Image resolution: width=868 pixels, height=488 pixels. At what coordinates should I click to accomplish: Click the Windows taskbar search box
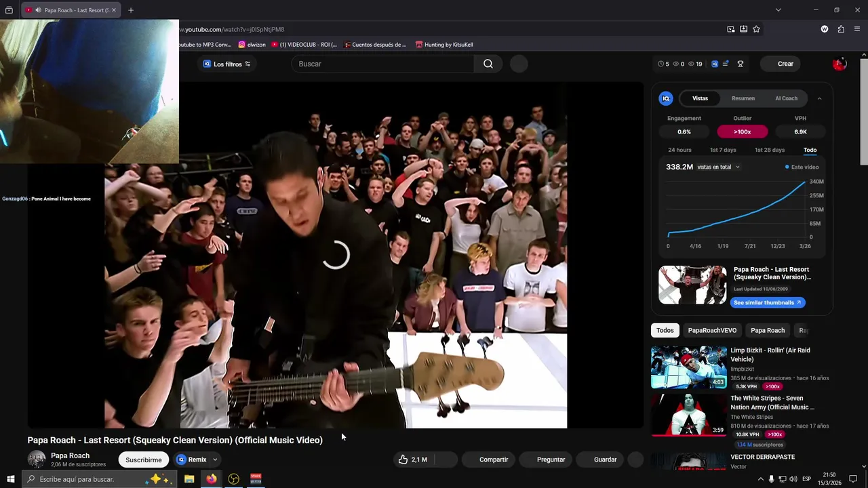pos(99,479)
